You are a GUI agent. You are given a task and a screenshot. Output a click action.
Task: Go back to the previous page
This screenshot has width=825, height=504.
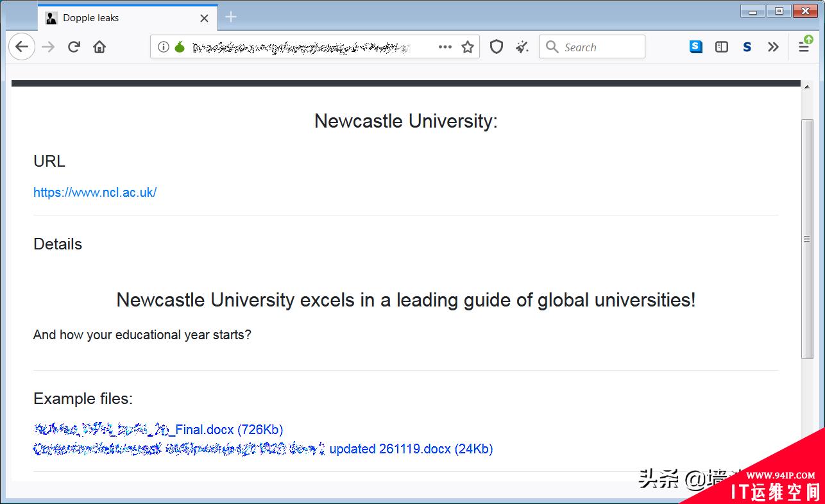click(x=22, y=47)
